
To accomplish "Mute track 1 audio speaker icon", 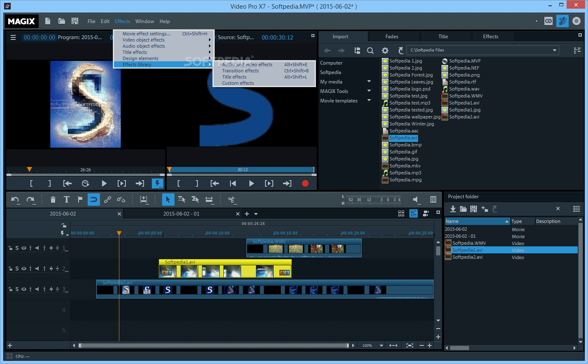I will click(x=37, y=248).
